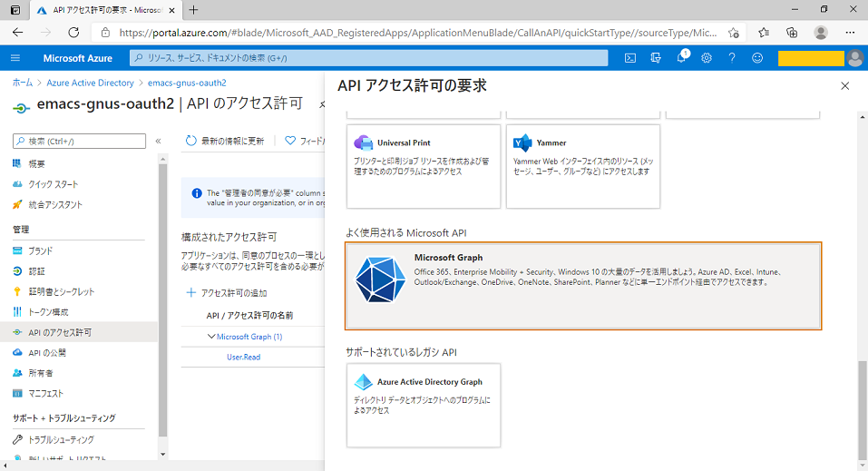The image size is (868, 471).
Task: Open the User.Read permission link
Action: pyautogui.click(x=244, y=358)
